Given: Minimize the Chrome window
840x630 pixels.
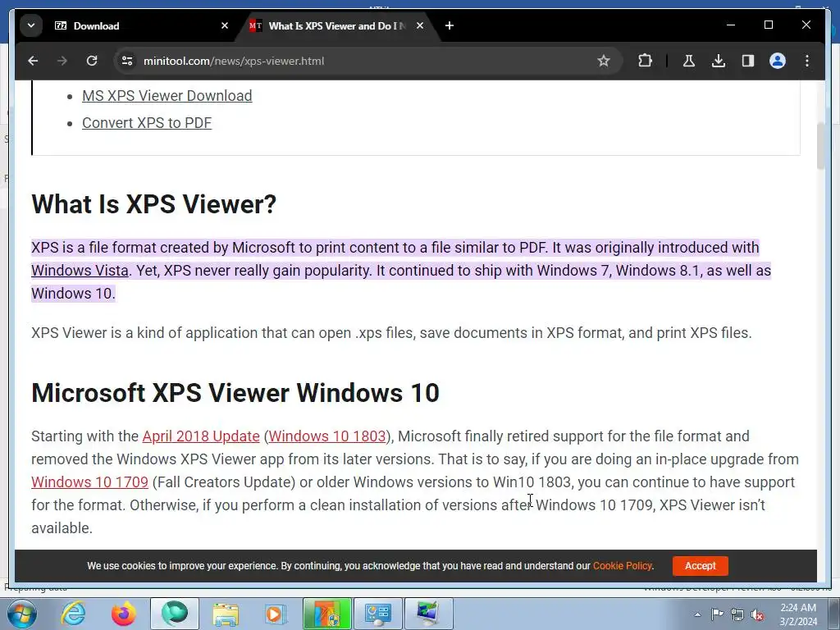Looking at the screenshot, I should point(731,25).
